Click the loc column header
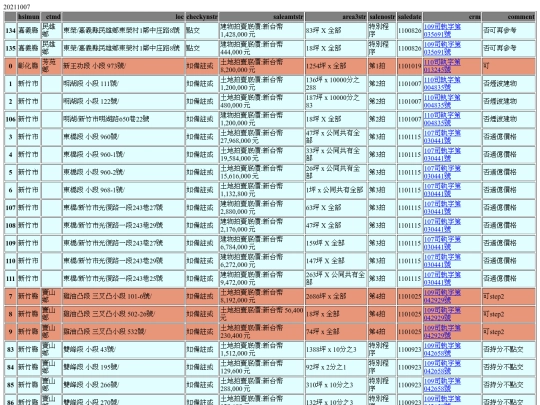This screenshot has width=540, height=405. click(123, 17)
